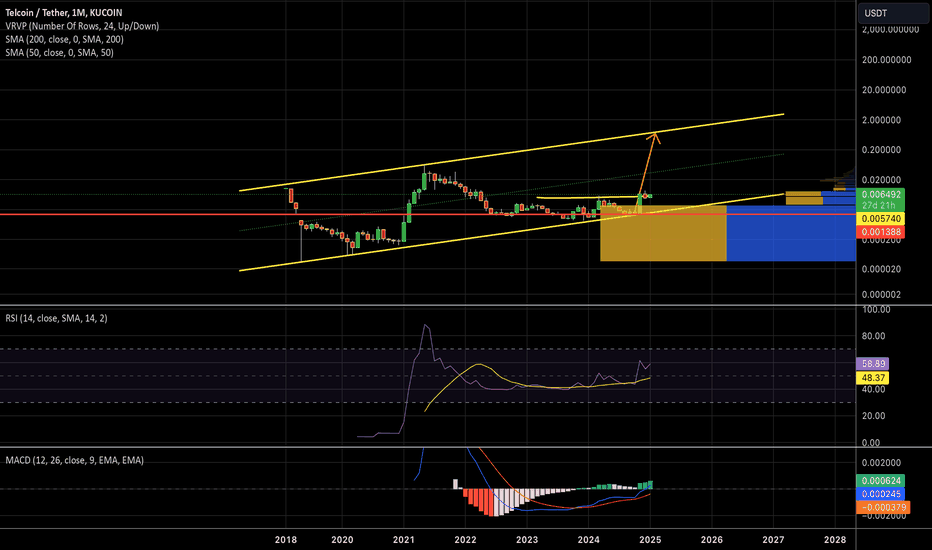Click the green 0.000624 MACD tag
This screenshot has width=932, height=550.
[880, 480]
